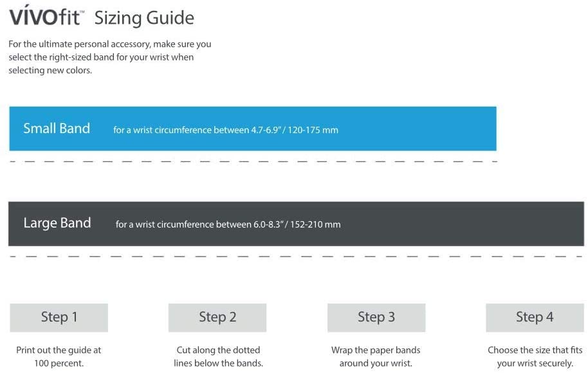
Task: Click "Choose the size that fits" instruction
Action: tap(535, 357)
